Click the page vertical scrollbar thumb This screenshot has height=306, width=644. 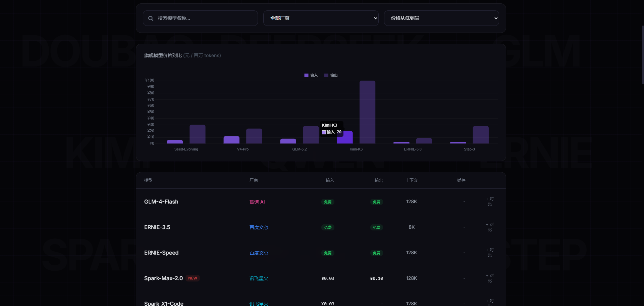[643, 54]
